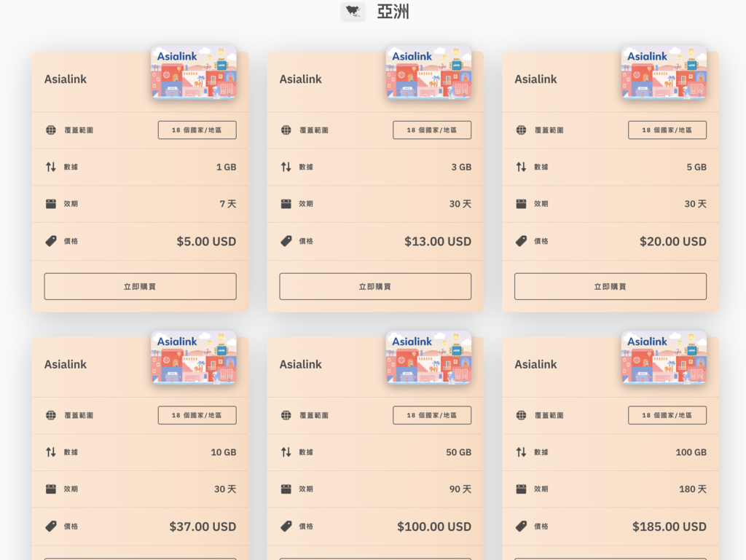
Task: Click the 10 GB data value
Action: pyautogui.click(x=224, y=452)
